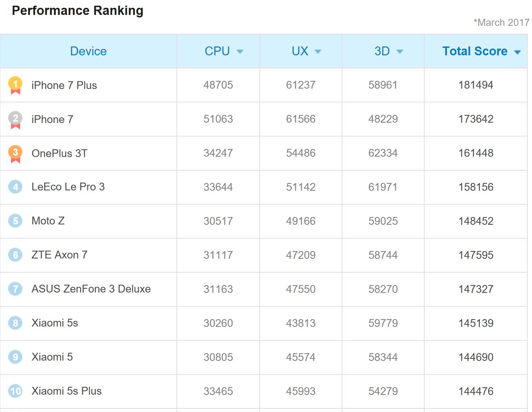532x412 pixels.
Task: Click the gold rank 1 medal icon
Action: pyautogui.click(x=15, y=85)
